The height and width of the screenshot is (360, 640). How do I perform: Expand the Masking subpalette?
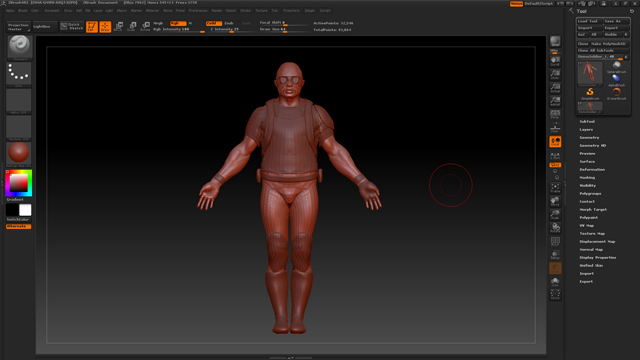587,178
